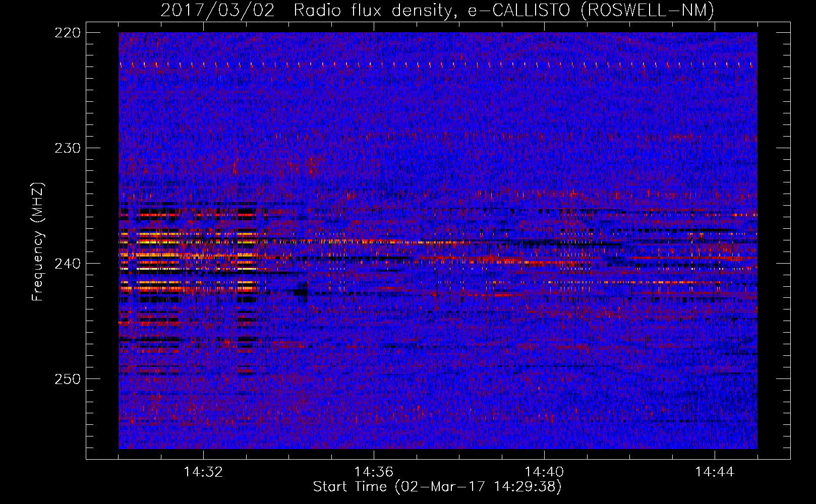816x504 pixels.
Task: Click the 14:40 time axis label
Action: tap(544, 472)
